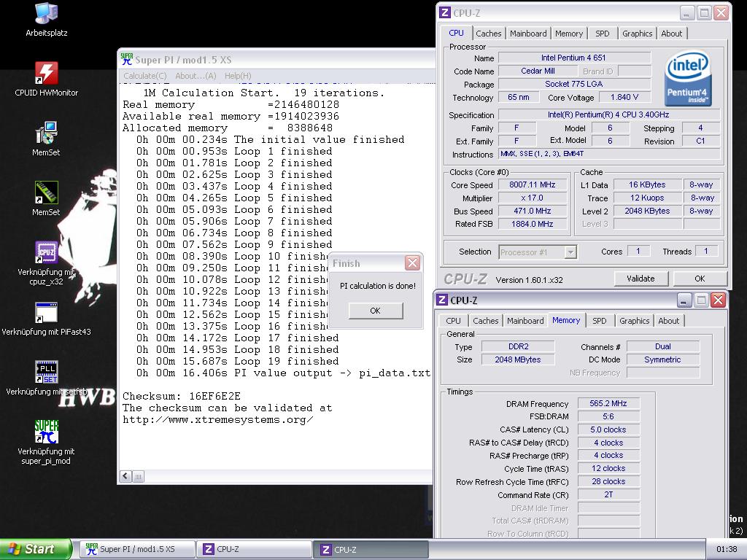This screenshot has width=747, height=560.
Task: Click the memory Type field DDR2
Action: tap(518, 346)
